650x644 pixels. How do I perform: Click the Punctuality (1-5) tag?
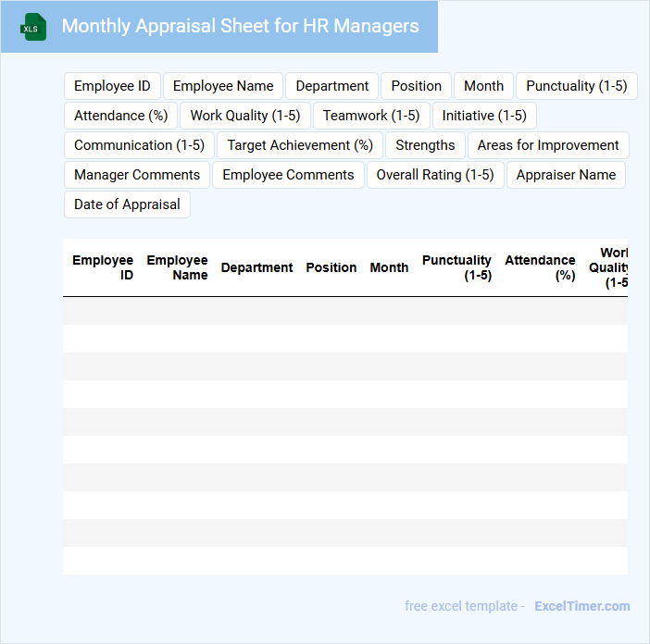pos(576,86)
